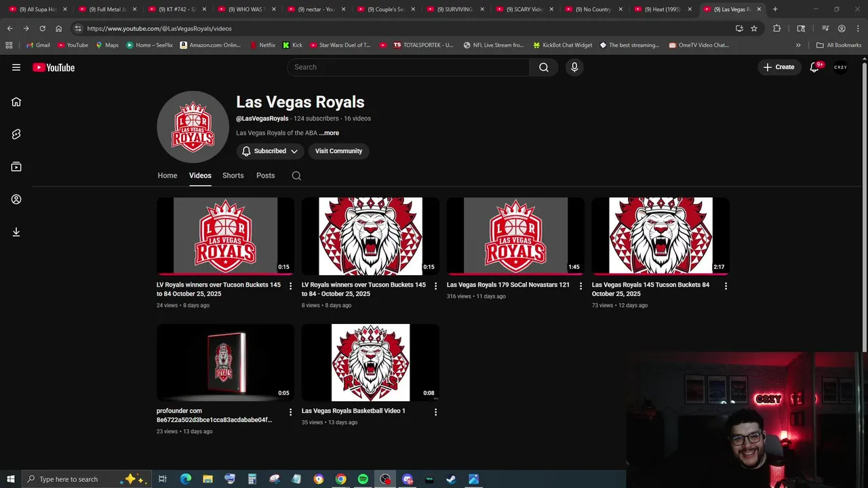
Task: Open the YouTube hamburger guide menu
Action: point(16,67)
